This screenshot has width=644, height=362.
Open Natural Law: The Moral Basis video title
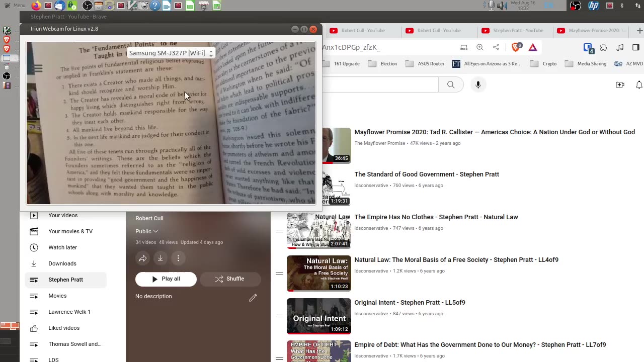[456, 260]
